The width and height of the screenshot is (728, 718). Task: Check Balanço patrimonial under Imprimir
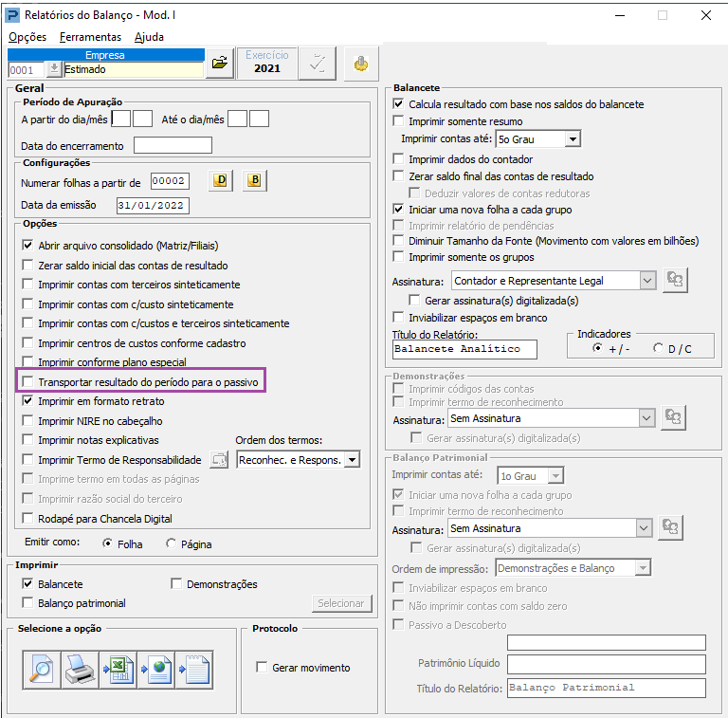coord(27,603)
